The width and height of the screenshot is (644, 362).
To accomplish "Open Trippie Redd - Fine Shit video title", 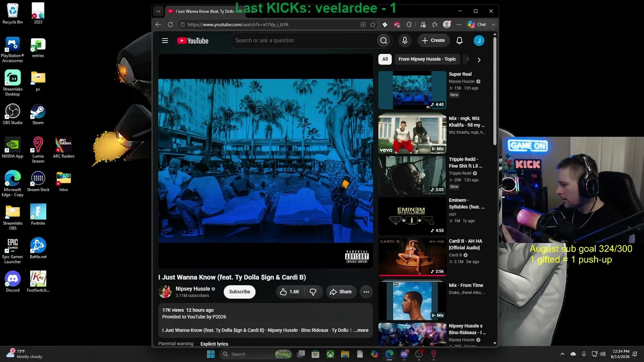I will (x=465, y=162).
